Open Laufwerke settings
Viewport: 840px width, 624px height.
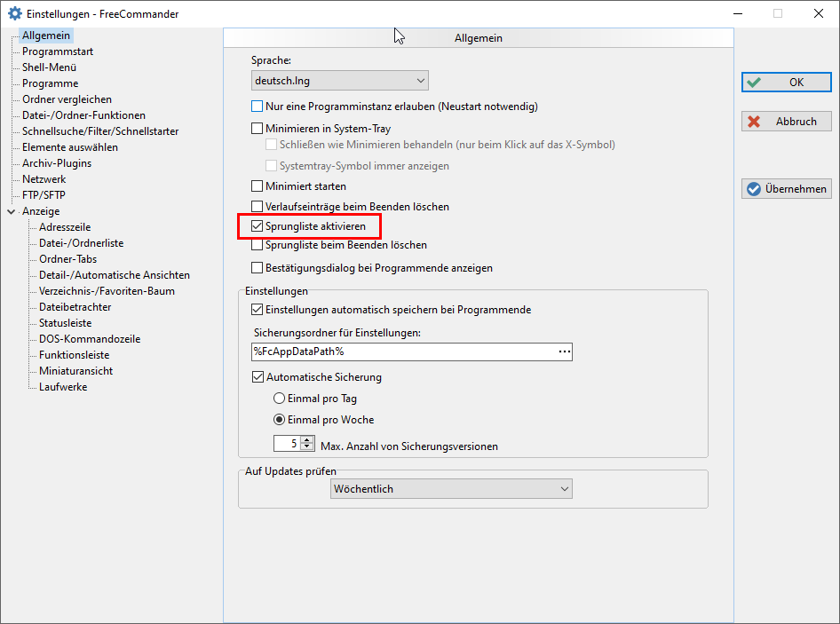[63, 387]
